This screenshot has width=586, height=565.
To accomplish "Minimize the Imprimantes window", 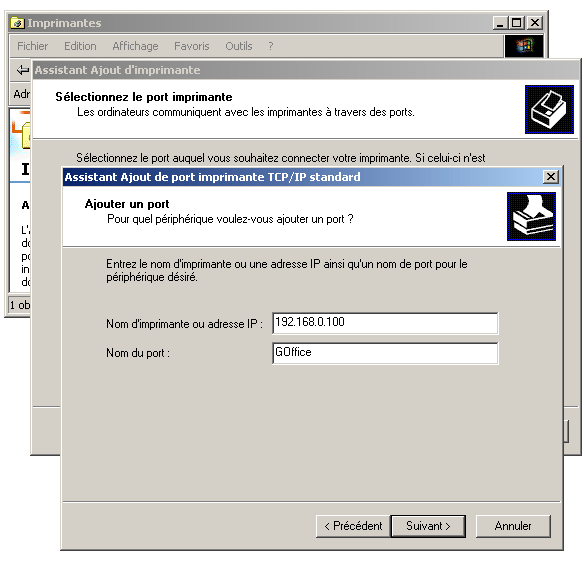I will click(500, 23).
